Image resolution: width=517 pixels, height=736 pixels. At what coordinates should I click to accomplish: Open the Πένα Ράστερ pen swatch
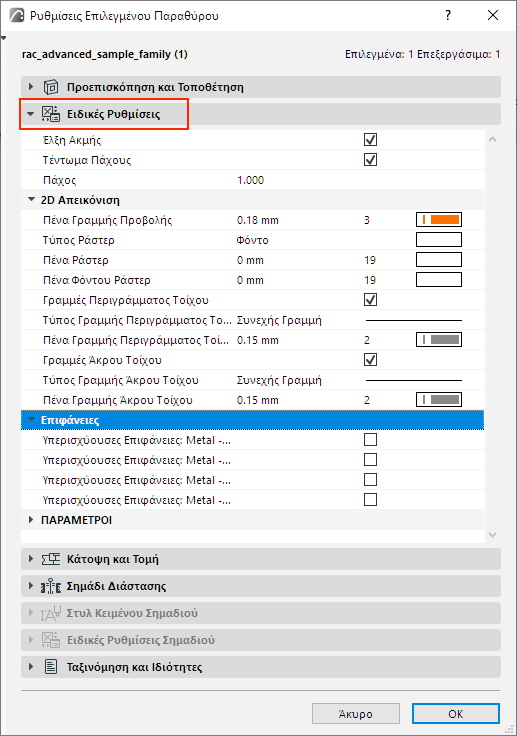click(439, 260)
